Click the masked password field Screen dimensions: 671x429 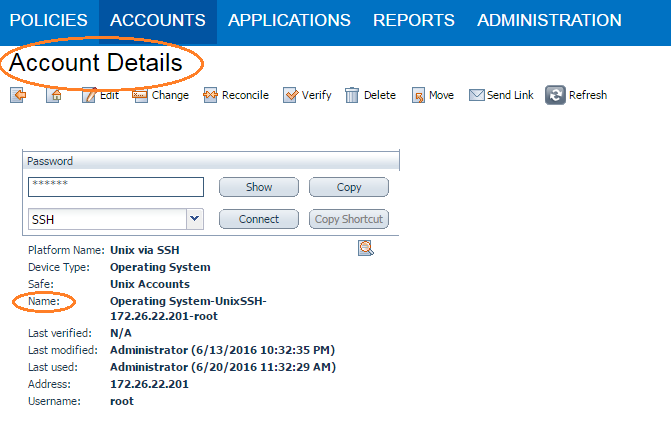pos(116,187)
